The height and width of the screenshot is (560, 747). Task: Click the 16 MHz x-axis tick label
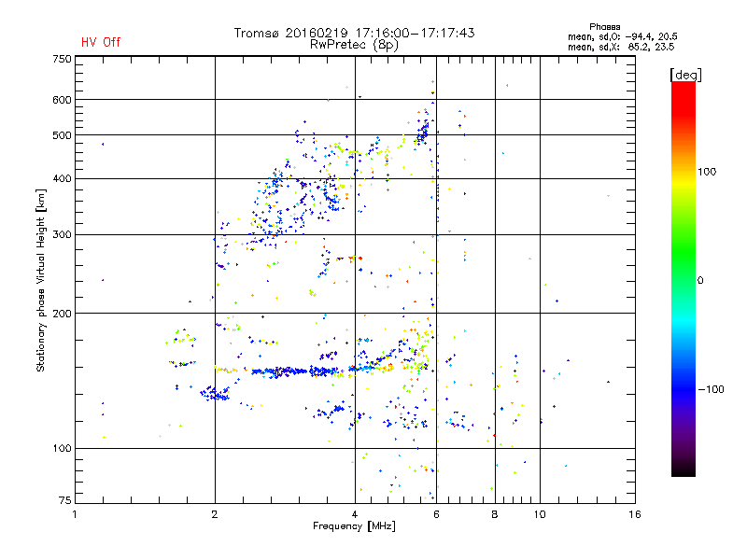(x=635, y=515)
